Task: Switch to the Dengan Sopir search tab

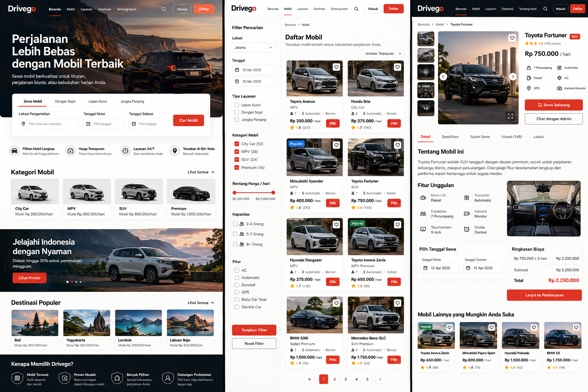Action: coord(65,101)
